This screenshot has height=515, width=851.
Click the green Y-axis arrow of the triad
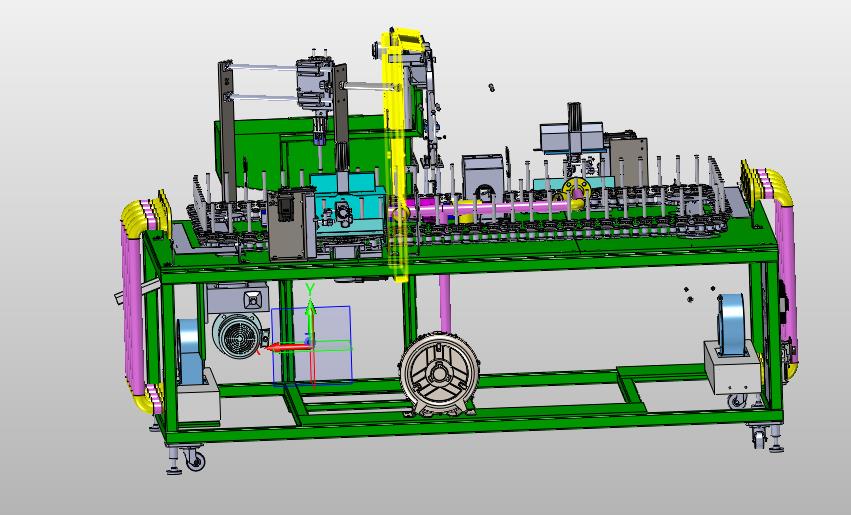pos(310,320)
